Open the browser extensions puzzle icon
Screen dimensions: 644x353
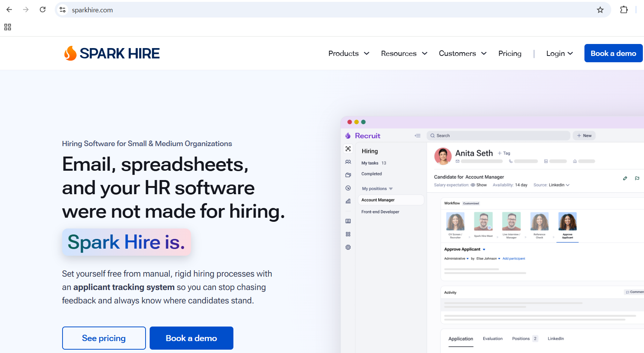point(624,10)
